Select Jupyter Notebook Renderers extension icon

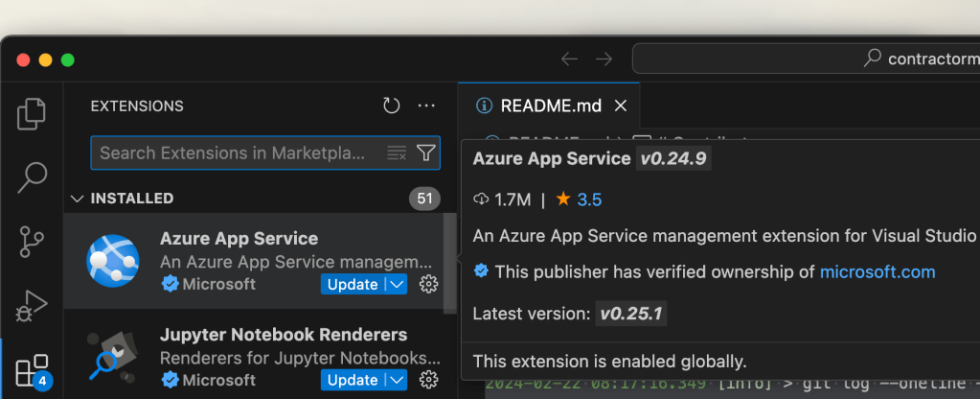(x=112, y=357)
